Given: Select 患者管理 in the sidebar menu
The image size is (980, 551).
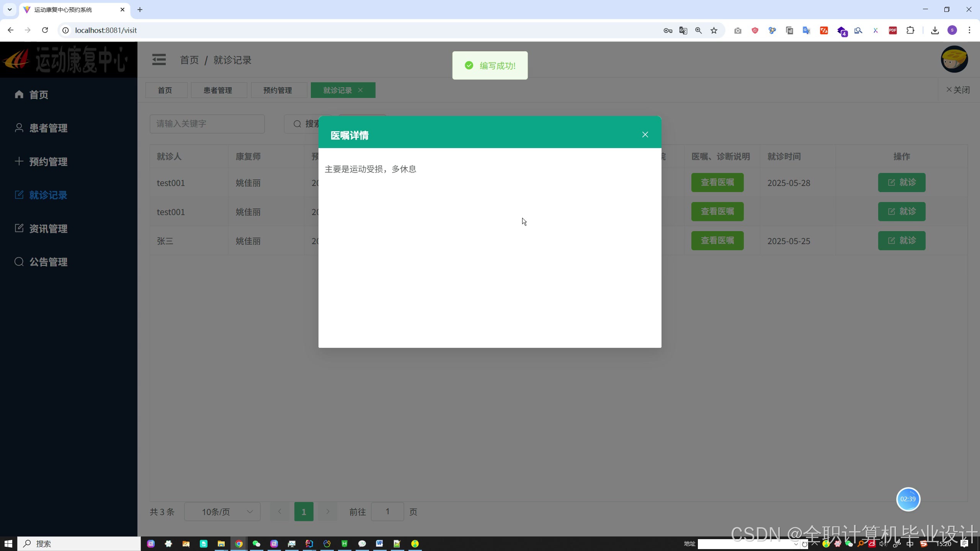Looking at the screenshot, I should coord(48,128).
